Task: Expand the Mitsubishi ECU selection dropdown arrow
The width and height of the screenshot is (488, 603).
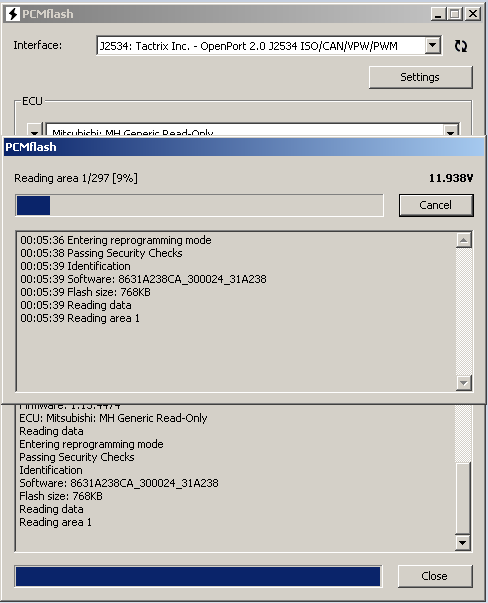Action: point(450,132)
